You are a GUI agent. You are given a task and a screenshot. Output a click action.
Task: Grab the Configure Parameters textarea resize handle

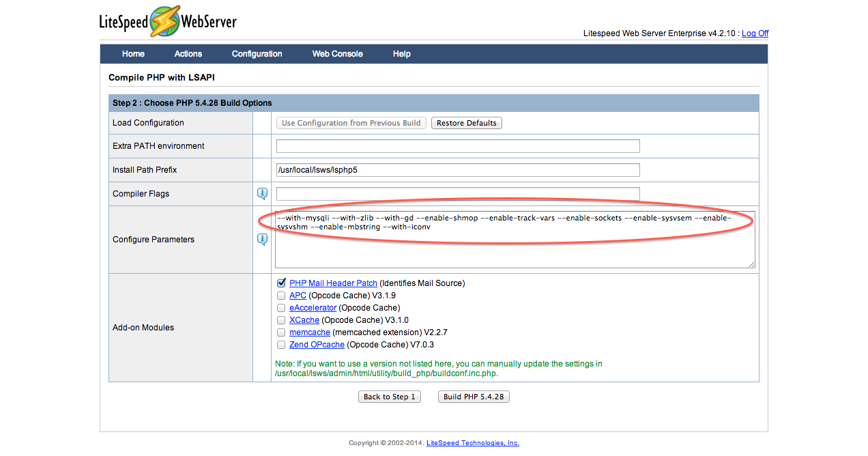click(751, 264)
